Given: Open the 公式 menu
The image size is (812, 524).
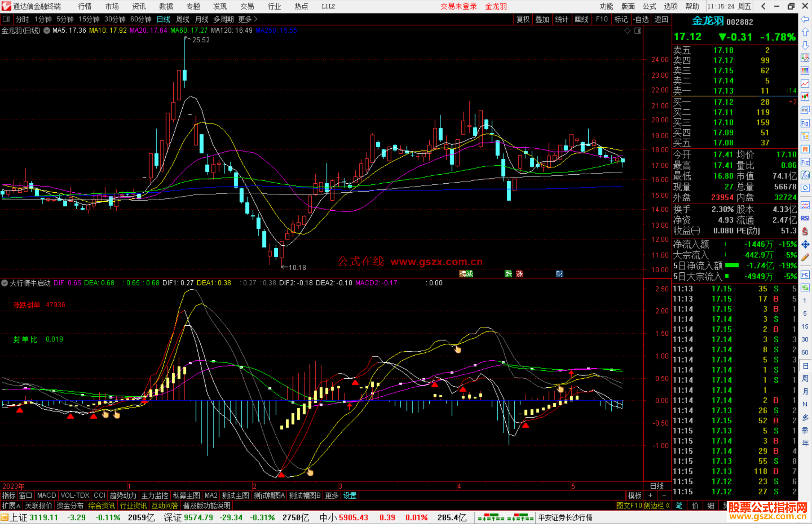Looking at the screenshot, I should coord(649,6).
